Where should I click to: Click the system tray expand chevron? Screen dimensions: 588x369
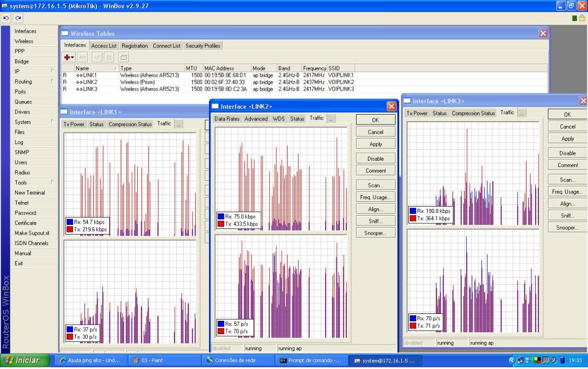tap(512, 360)
